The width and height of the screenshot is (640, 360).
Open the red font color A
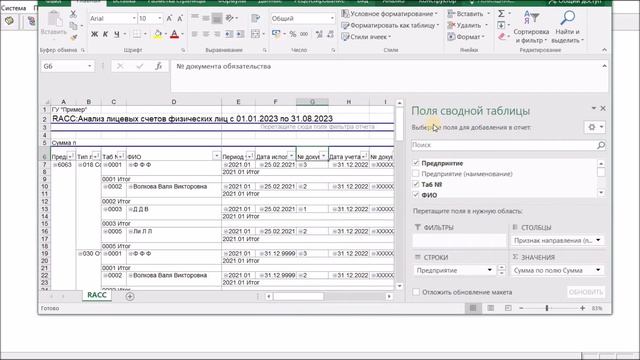174,34
